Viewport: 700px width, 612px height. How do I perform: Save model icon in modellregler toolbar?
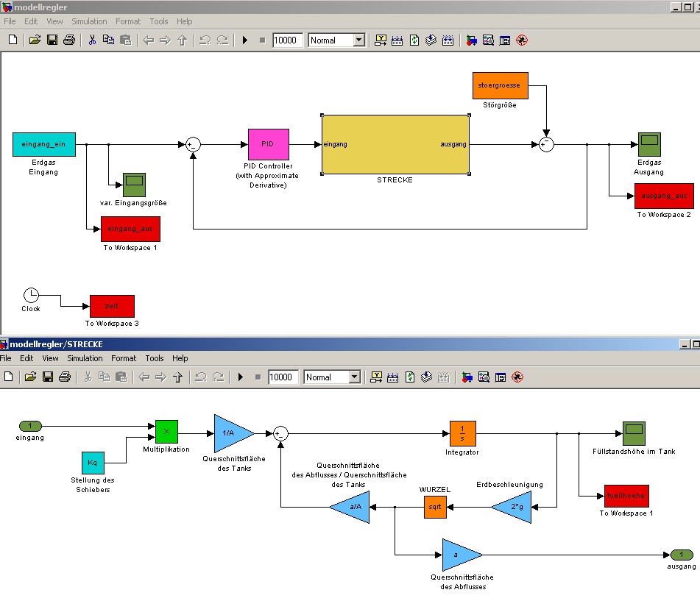(52, 40)
